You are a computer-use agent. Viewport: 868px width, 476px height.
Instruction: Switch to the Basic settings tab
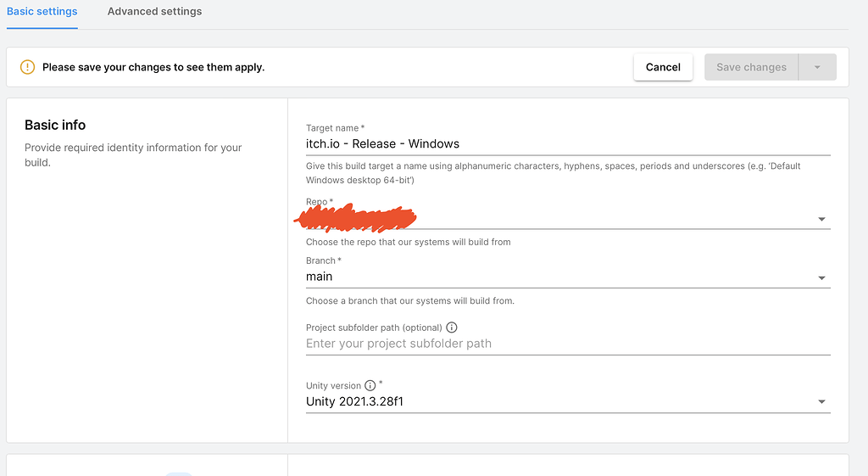click(42, 12)
